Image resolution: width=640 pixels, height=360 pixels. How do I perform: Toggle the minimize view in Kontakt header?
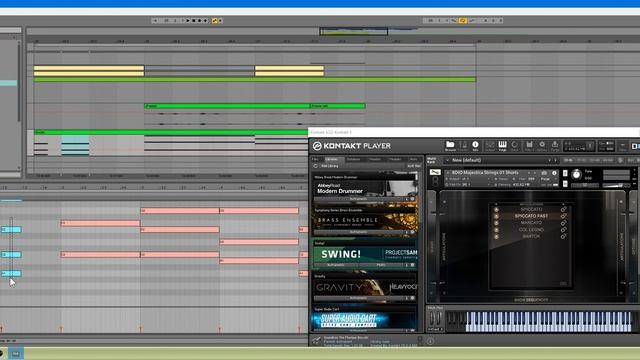622,145
